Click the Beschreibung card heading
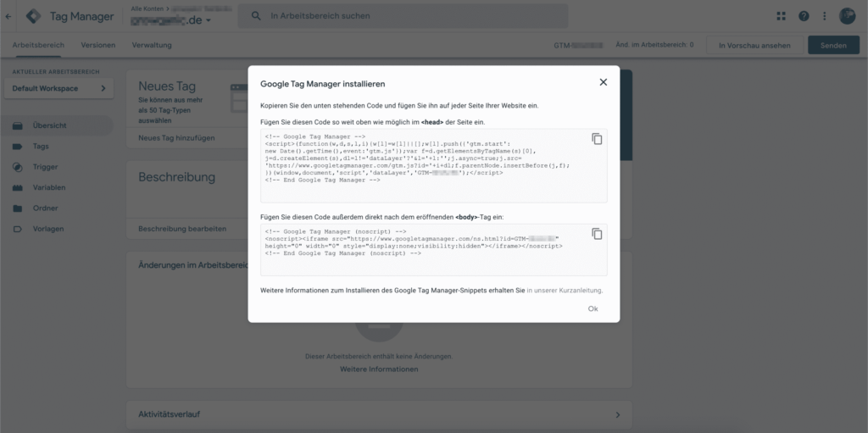 tap(176, 177)
